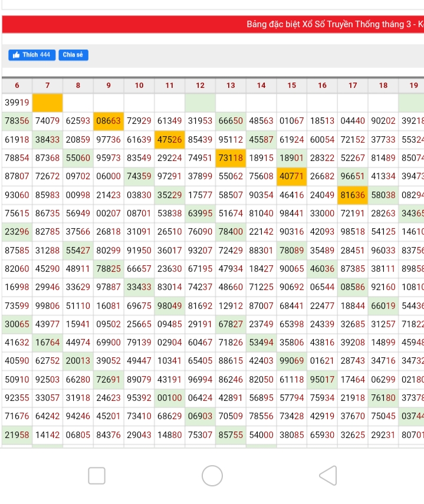Select the green cell 98049

pyautogui.click(x=170, y=305)
